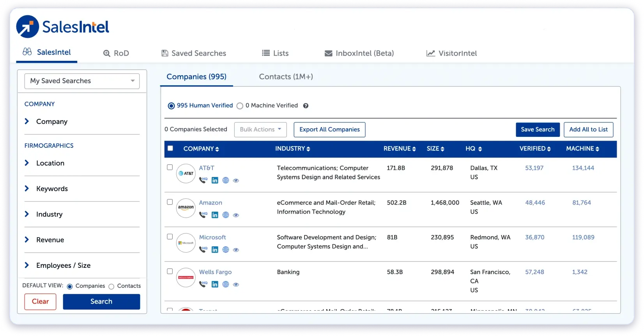The image size is (644, 336).
Task: Open the Bulk Actions dropdown
Action: pyautogui.click(x=260, y=130)
